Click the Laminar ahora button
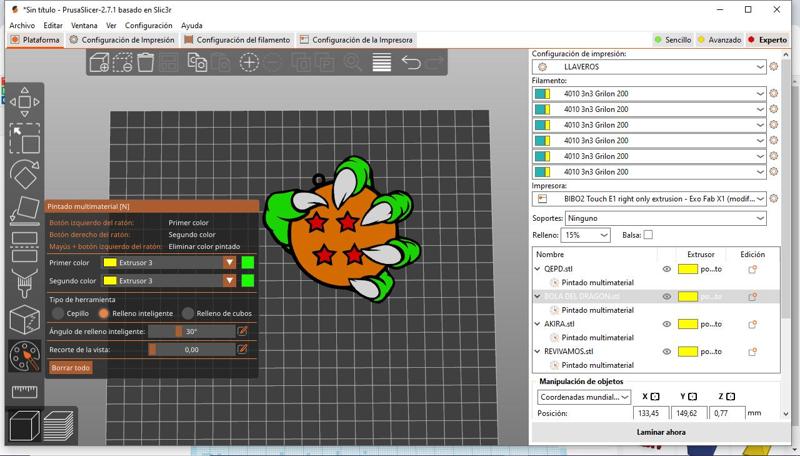The width and height of the screenshot is (800, 456). [661, 432]
